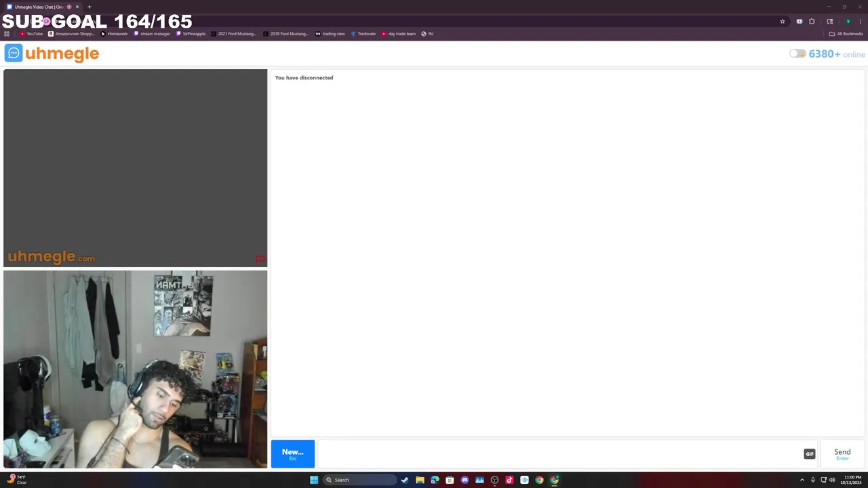The image size is (868, 488).
Task: Open Microsoft Edge from the taskbar
Action: point(435,480)
